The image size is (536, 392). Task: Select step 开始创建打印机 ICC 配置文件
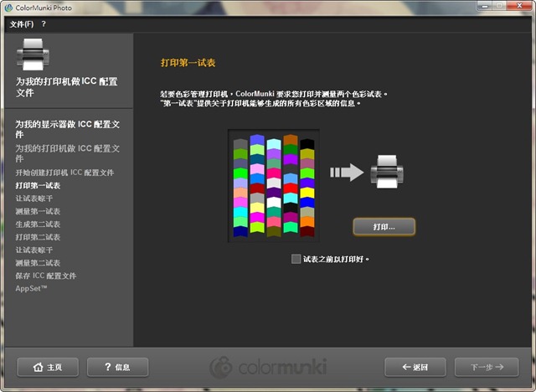(x=64, y=173)
